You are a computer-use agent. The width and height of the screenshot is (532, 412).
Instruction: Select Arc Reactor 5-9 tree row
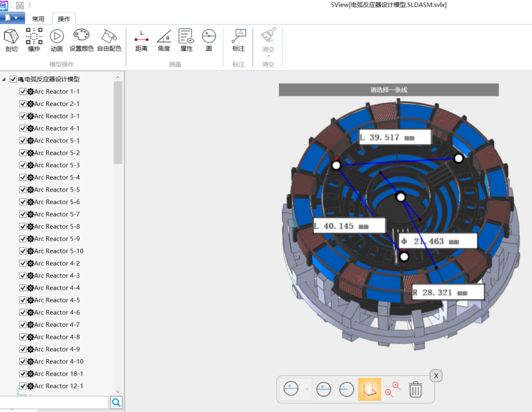pyautogui.click(x=57, y=239)
